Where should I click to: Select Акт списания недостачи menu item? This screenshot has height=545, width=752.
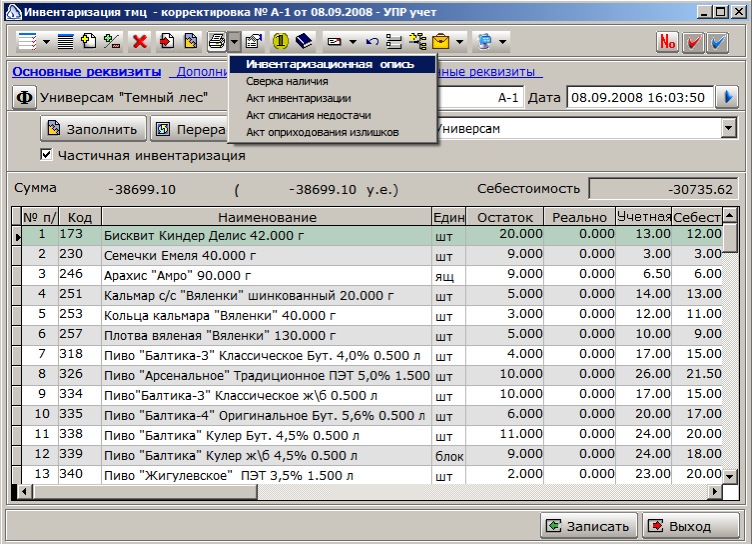point(332,115)
